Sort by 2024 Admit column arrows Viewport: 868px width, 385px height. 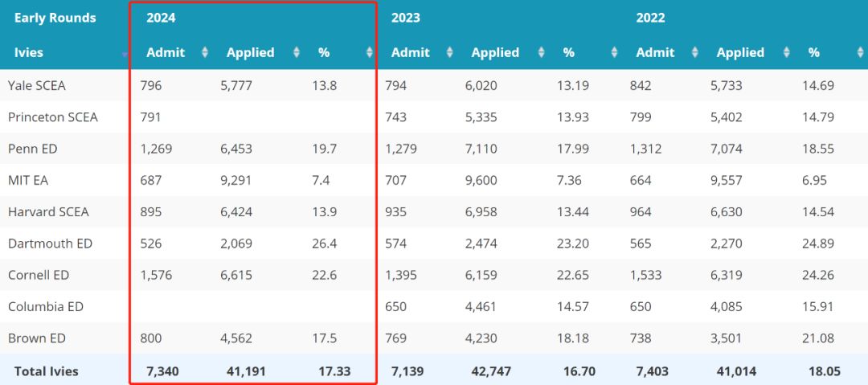coord(205,52)
